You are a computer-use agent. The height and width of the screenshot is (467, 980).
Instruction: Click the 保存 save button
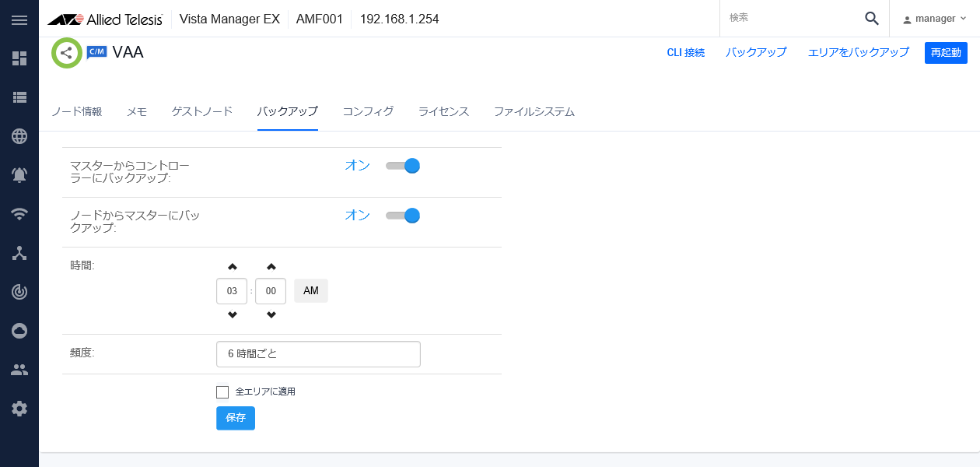[236, 418]
